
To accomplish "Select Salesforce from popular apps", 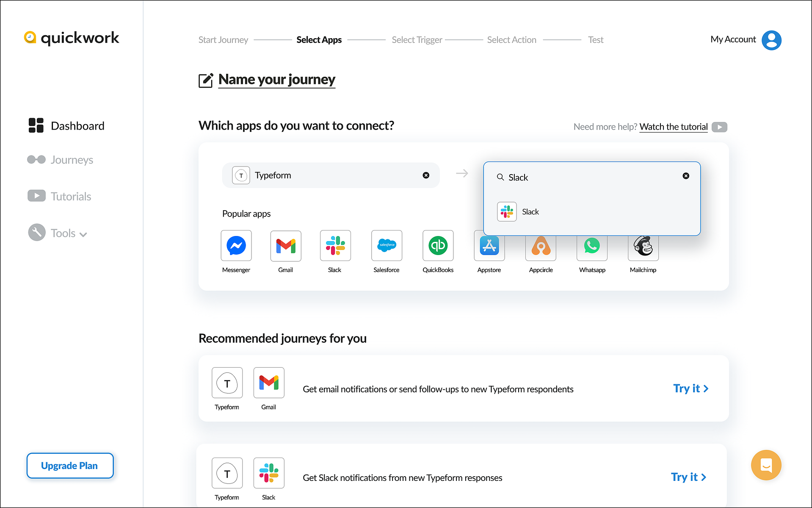I will (387, 246).
